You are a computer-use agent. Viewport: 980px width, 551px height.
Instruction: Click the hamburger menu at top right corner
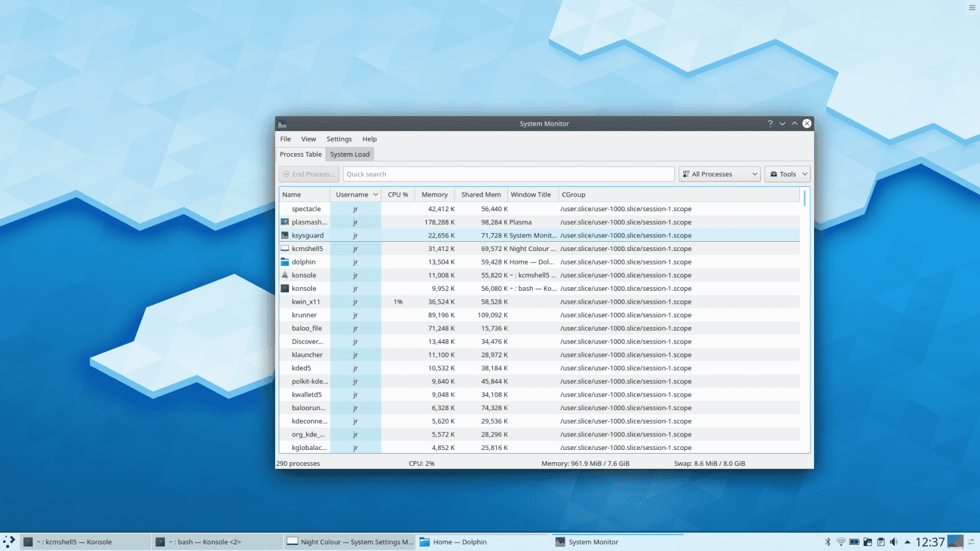pos(971,8)
